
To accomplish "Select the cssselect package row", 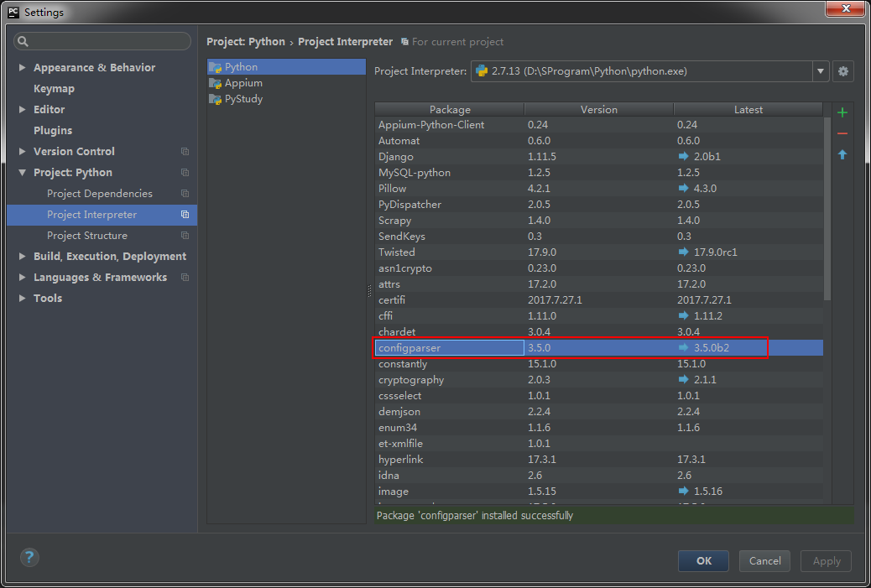I will click(x=599, y=396).
